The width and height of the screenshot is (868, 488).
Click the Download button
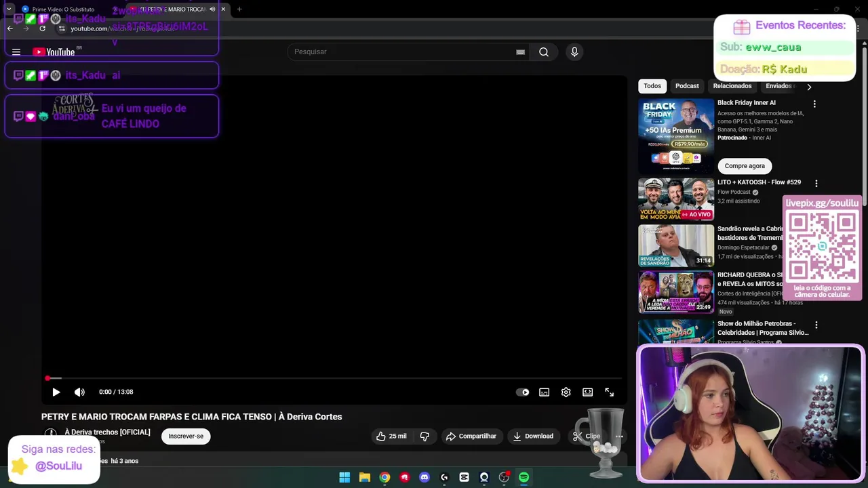coord(533,436)
